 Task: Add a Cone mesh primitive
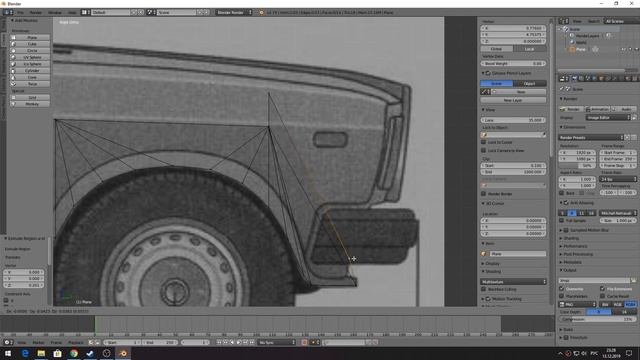pos(30,77)
